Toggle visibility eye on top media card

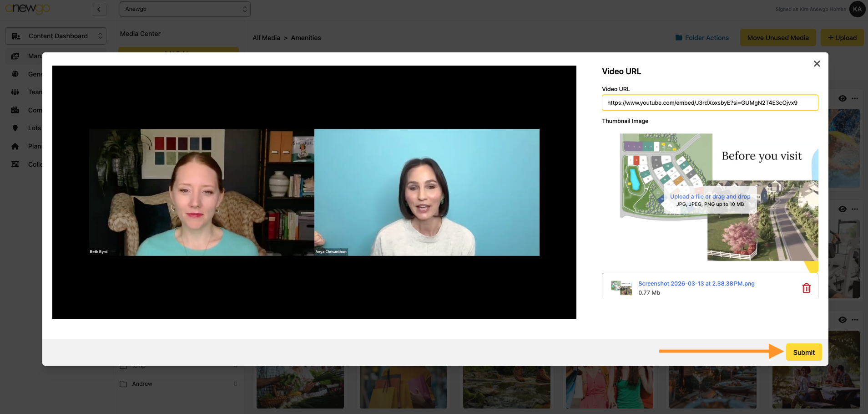(842, 98)
